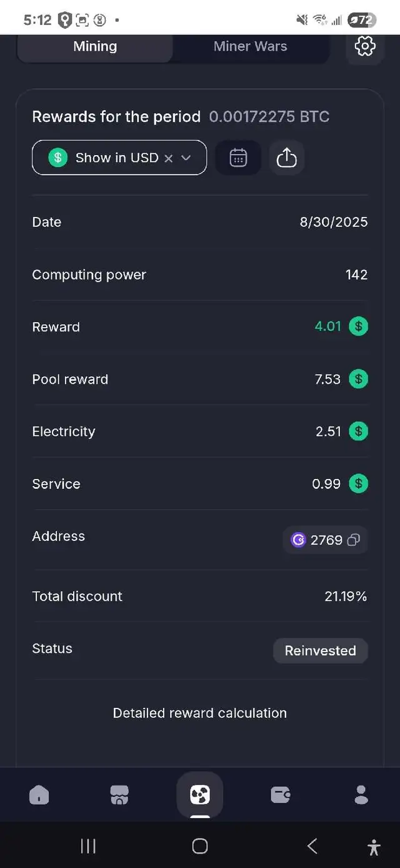Select the Mining tab
Image resolution: width=400 pixels, height=868 pixels.
click(x=94, y=46)
